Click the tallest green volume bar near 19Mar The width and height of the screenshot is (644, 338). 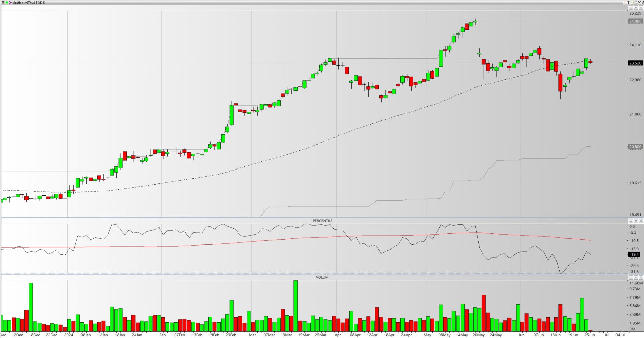click(296, 306)
